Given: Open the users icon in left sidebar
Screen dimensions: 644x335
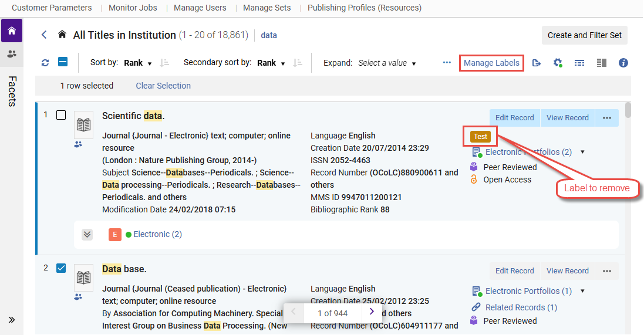Looking at the screenshot, I should 12,54.
